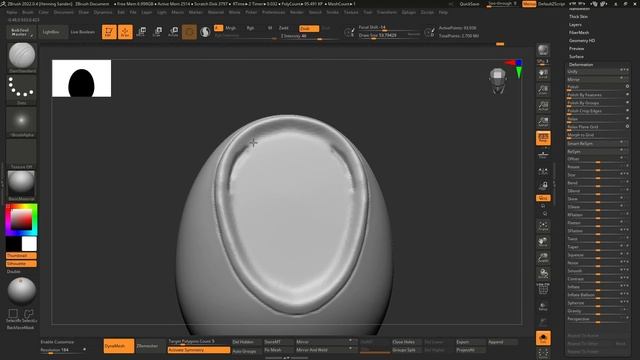This screenshot has height=360, width=640.
Task: Click the Actual size icon
Action: [x=543, y=106]
